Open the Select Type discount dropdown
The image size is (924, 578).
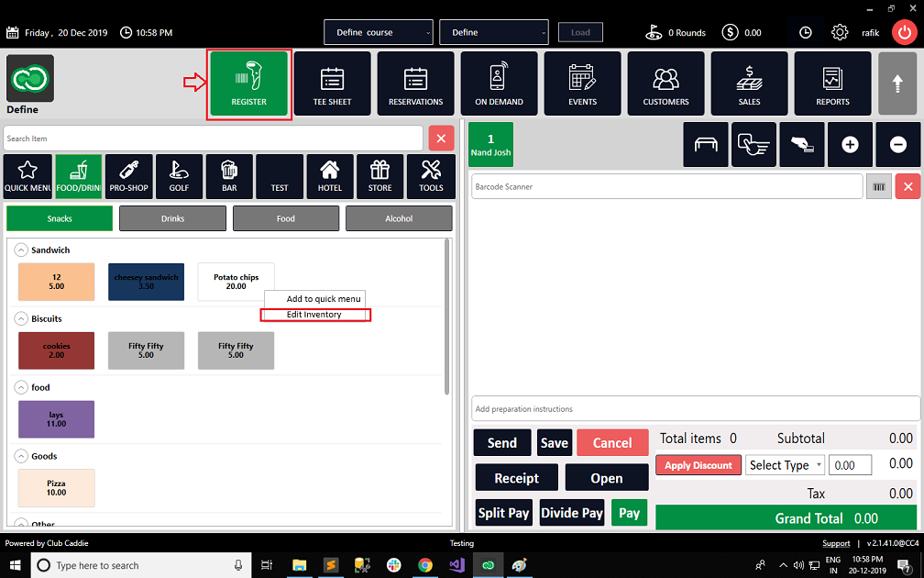pyautogui.click(x=785, y=465)
